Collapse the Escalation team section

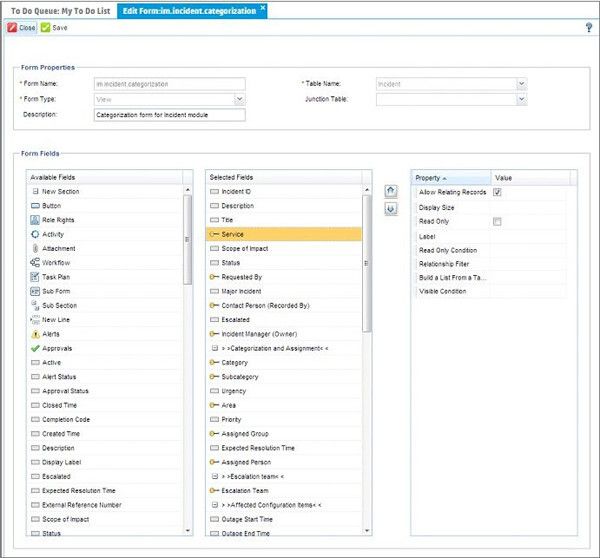point(215,476)
